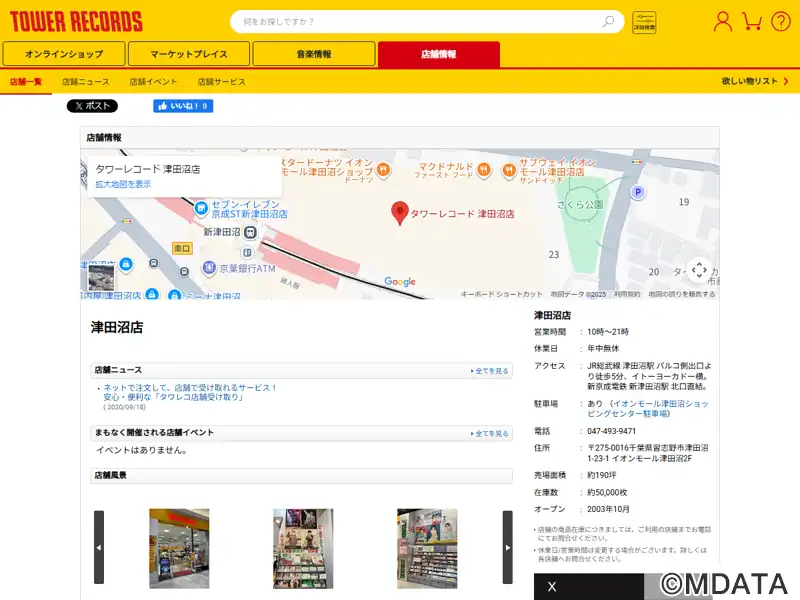Screen dimensions: 800x600
Task: Click the 京葉銀行ATM map marker
Action: (209, 267)
